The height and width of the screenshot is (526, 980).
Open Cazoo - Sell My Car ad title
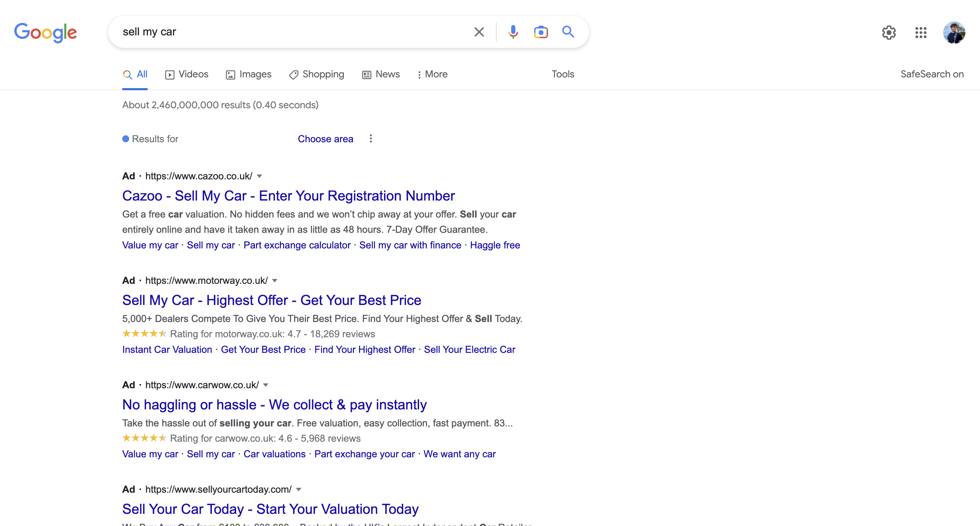click(x=288, y=196)
